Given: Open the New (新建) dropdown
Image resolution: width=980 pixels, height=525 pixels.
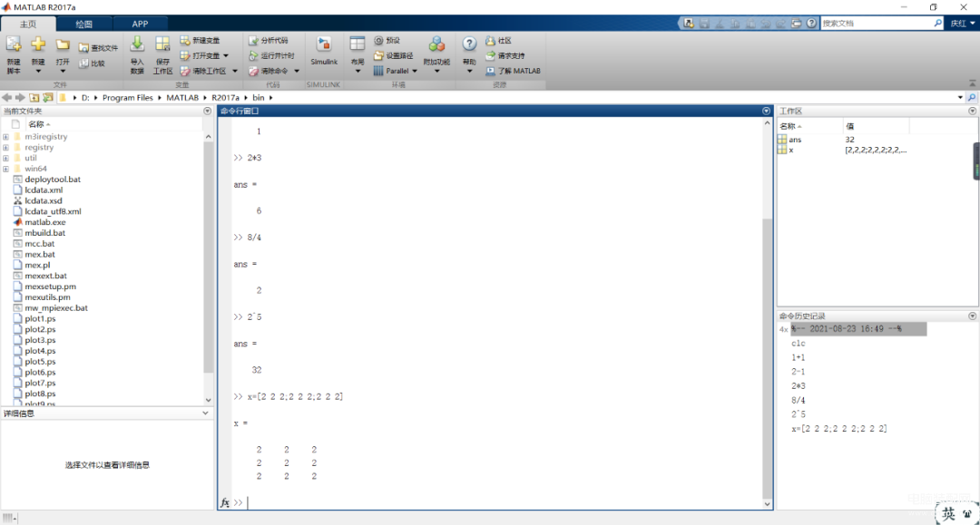Looking at the screenshot, I should (x=38, y=71).
